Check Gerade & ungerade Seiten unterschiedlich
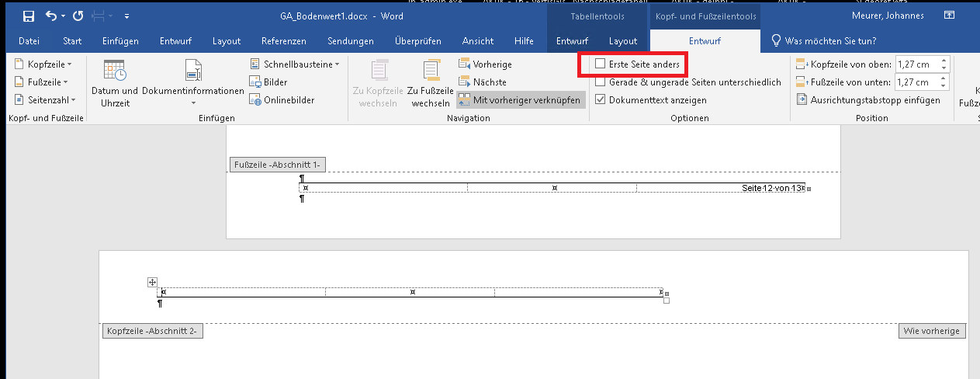 (600, 82)
